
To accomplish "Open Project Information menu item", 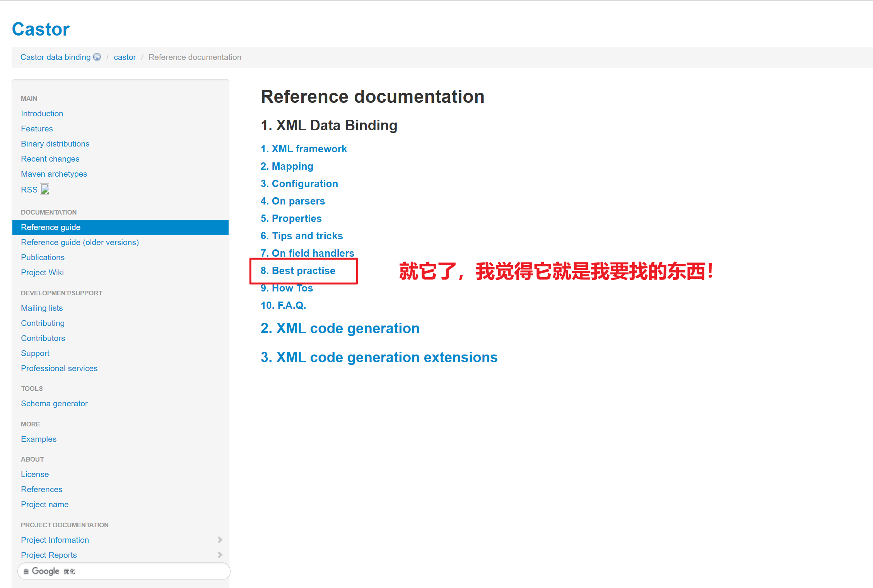I will (x=55, y=540).
